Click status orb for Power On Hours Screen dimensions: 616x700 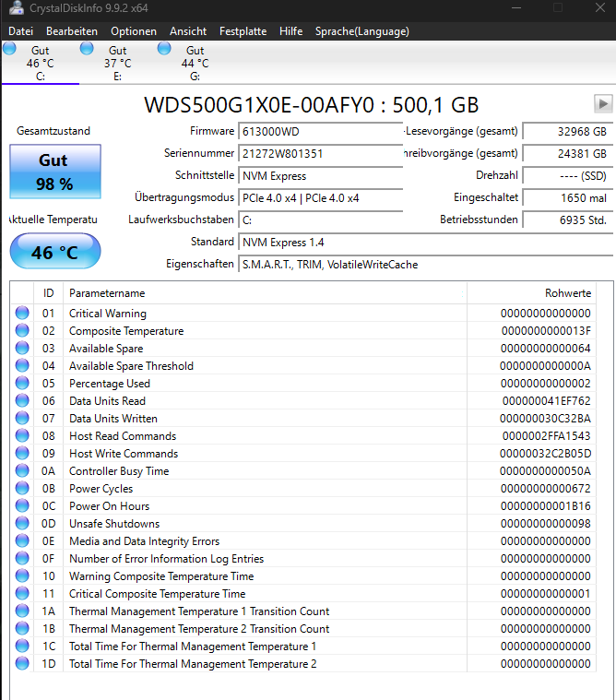point(22,505)
